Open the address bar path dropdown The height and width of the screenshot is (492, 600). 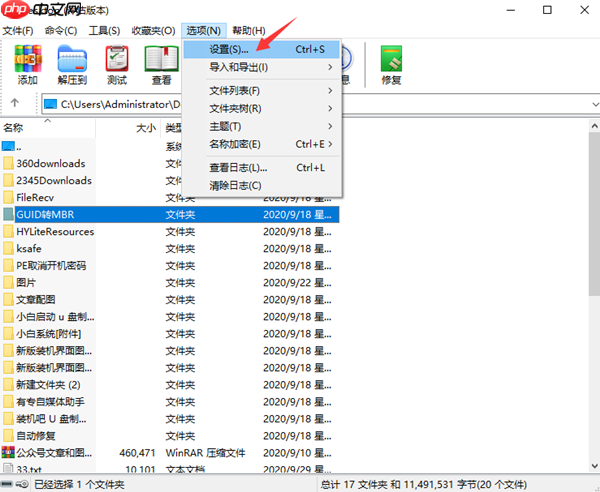coord(595,104)
